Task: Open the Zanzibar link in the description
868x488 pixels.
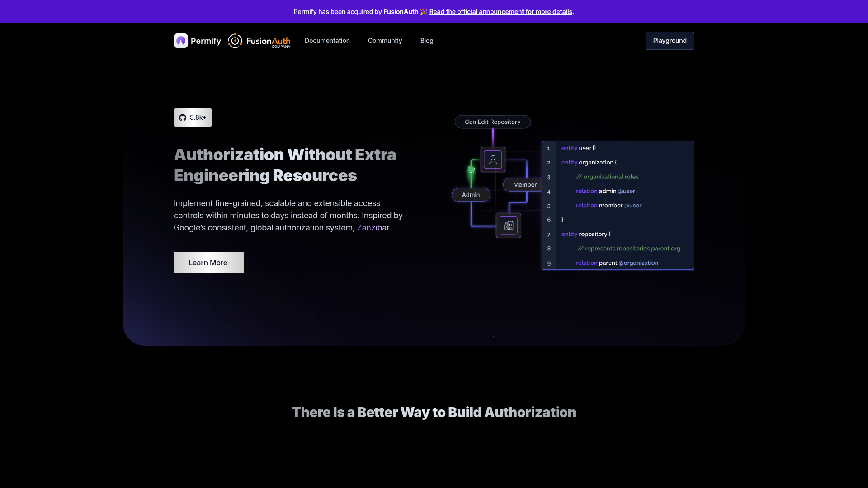Action: point(372,228)
